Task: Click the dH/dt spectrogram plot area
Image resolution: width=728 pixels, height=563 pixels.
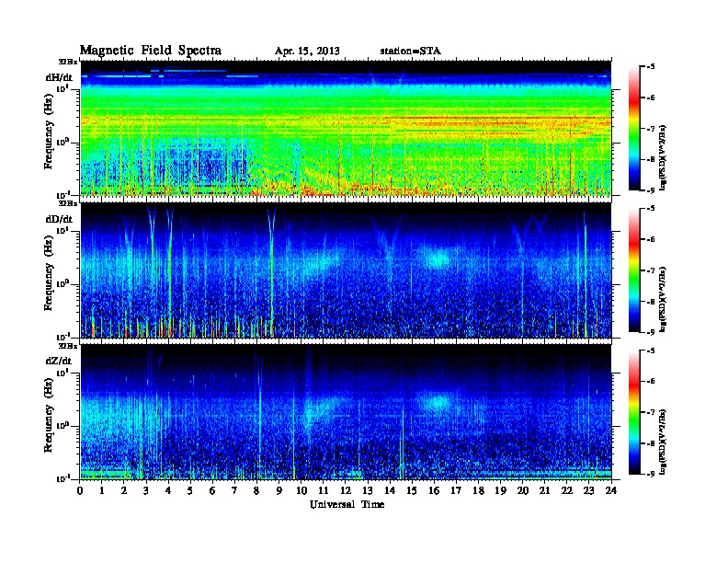Action: point(346,128)
